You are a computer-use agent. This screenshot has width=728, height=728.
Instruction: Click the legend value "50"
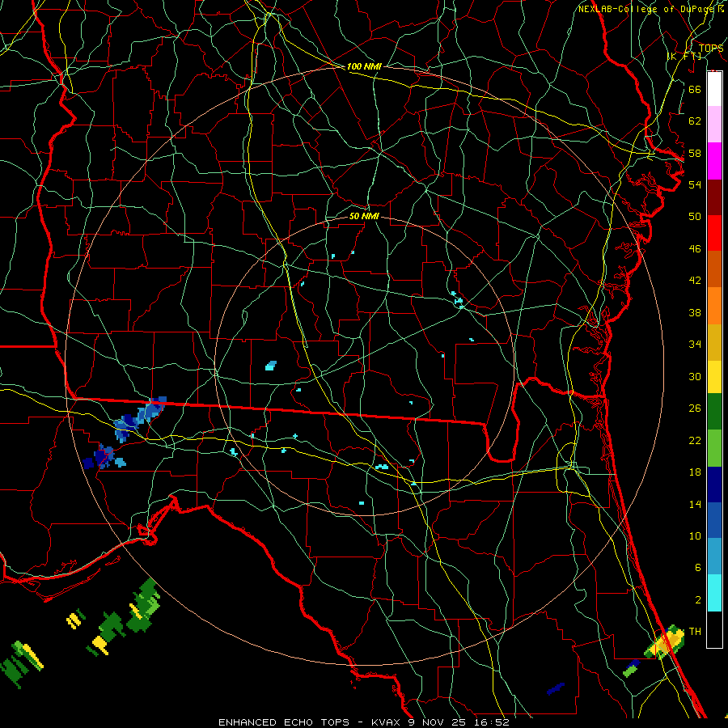click(x=695, y=217)
